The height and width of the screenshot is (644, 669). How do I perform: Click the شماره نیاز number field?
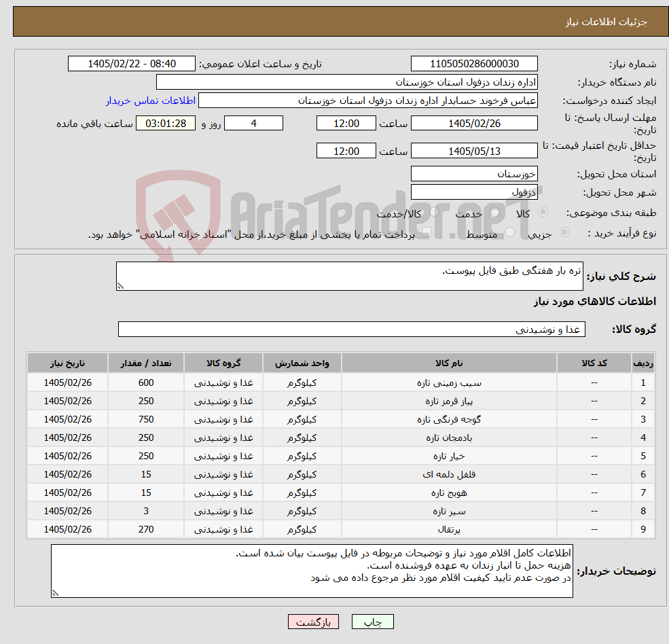tap(474, 64)
